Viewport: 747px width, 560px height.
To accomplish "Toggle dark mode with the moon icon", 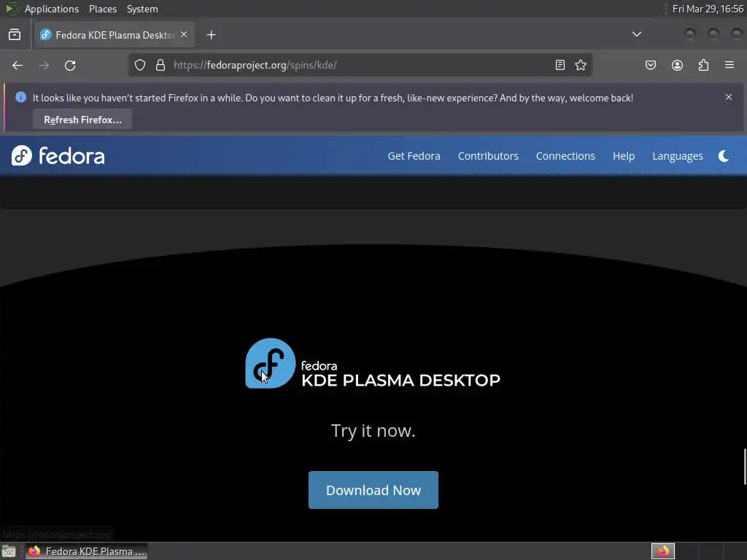I will (x=723, y=156).
